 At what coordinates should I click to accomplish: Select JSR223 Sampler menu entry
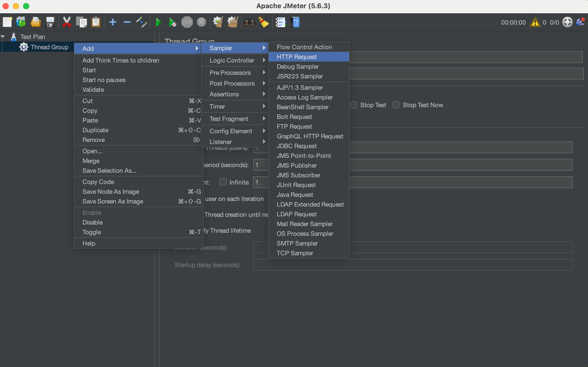309,76
